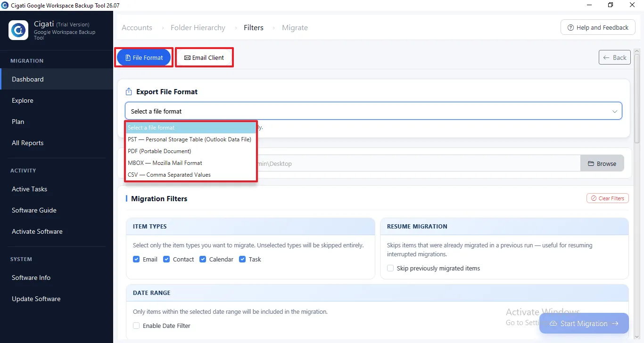The width and height of the screenshot is (644, 343).
Task: Start the migration
Action: tap(584, 323)
